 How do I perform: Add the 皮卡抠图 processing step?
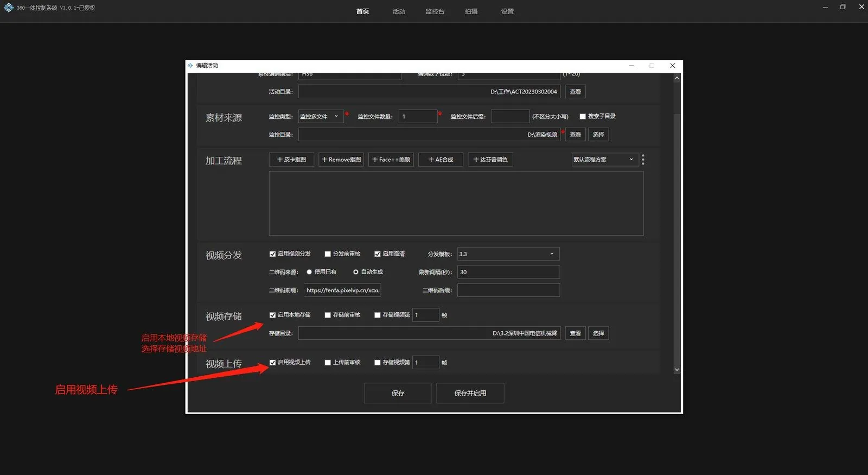click(x=291, y=160)
